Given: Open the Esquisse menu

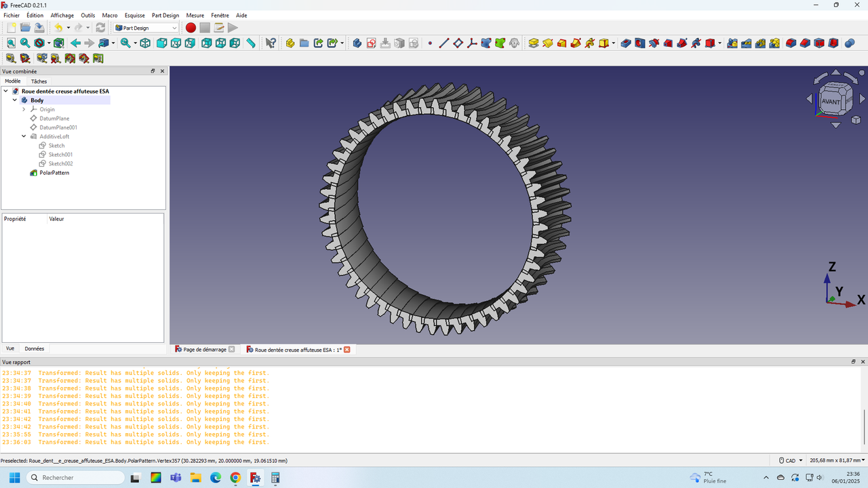Looking at the screenshot, I should pyautogui.click(x=135, y=15).
